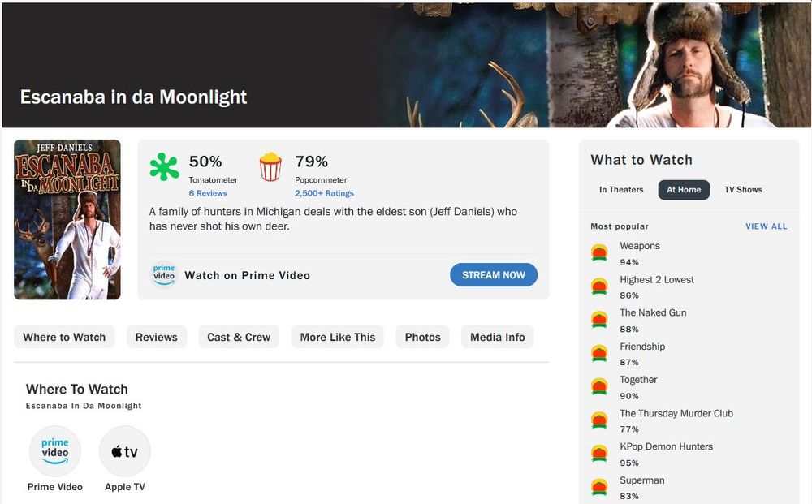Image resolution: width=812 pixels, height=504 pixels.
Task: Open the VIEW ALL link for Most popular
Action: coord(766,226)
